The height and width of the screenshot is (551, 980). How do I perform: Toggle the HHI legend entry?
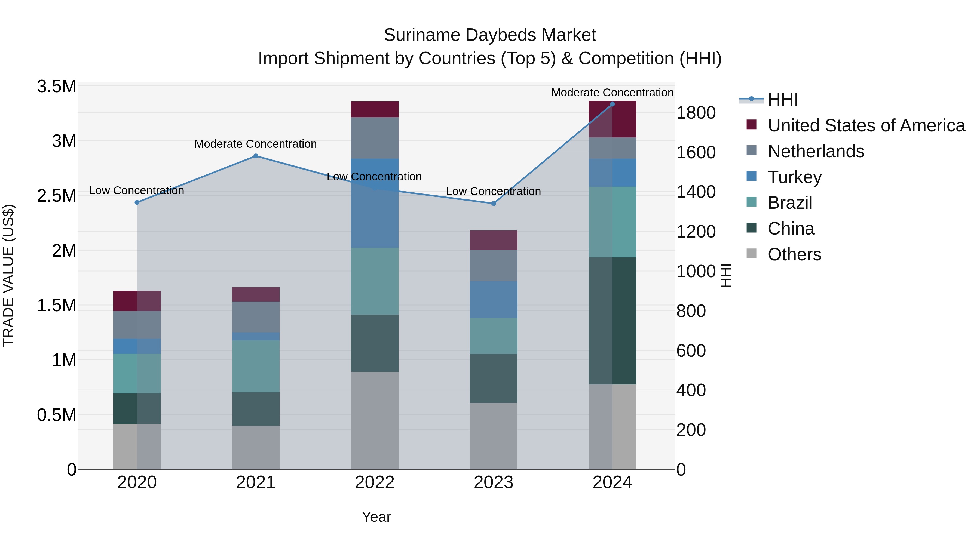click(768, 100)
